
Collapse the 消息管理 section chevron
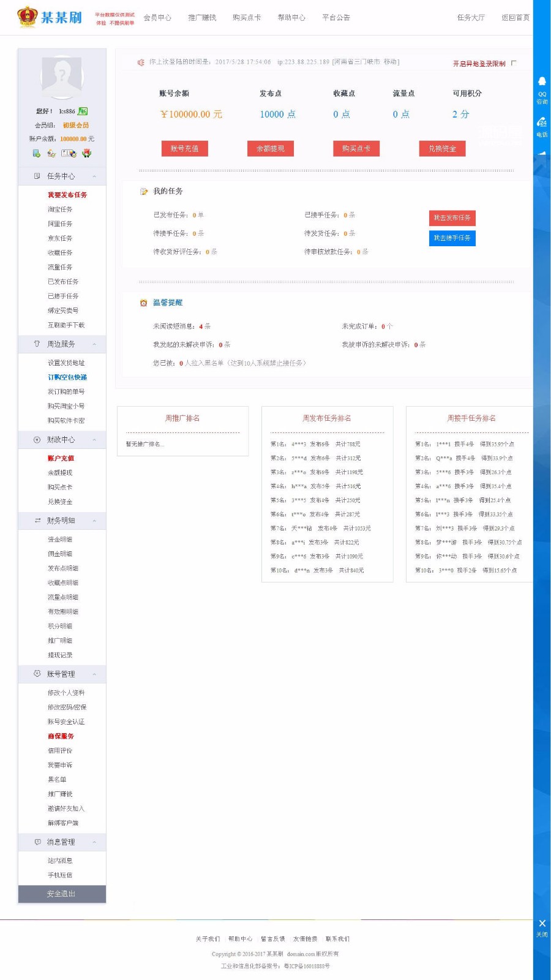click(94, 842)
